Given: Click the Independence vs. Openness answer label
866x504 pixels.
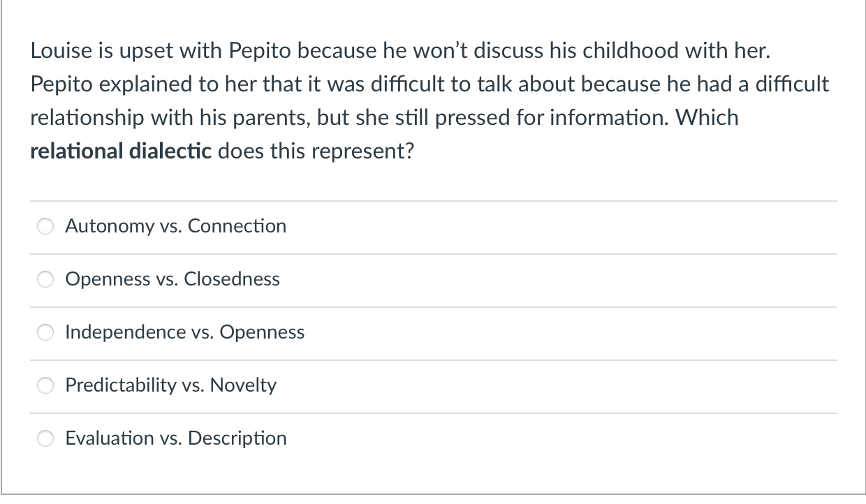Looking at the screenshot, I should 184,332.
